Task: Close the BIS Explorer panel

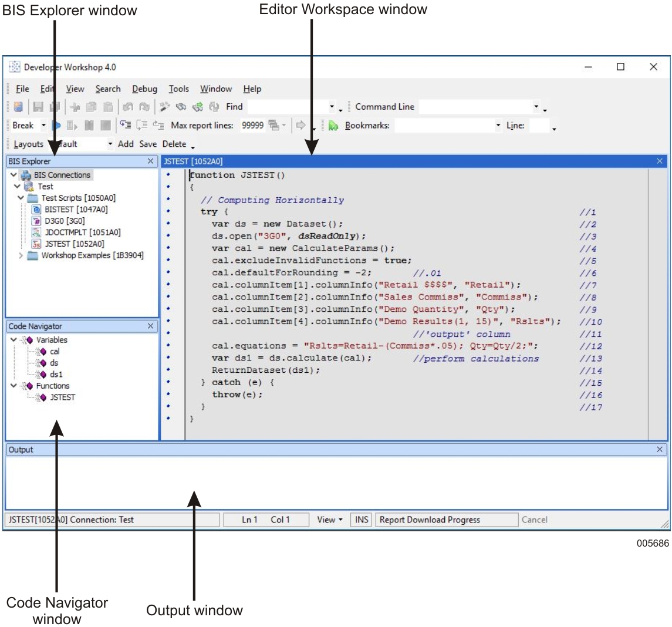Action: (x=150, y=161)
